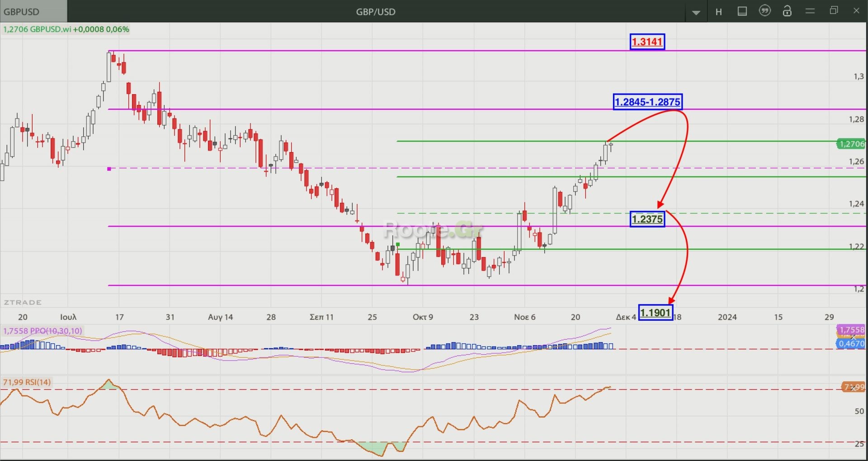Viewport: 868px width, 461px height.
Task: Click the purple 1,7558 PPO value tag
Action: click(x=851, y=330)
